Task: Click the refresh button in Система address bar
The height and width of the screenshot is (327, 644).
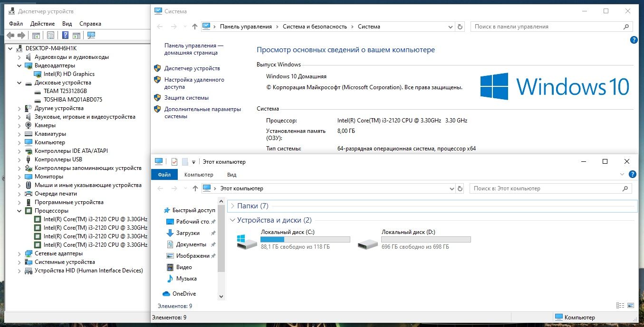Action: [460, 27]
